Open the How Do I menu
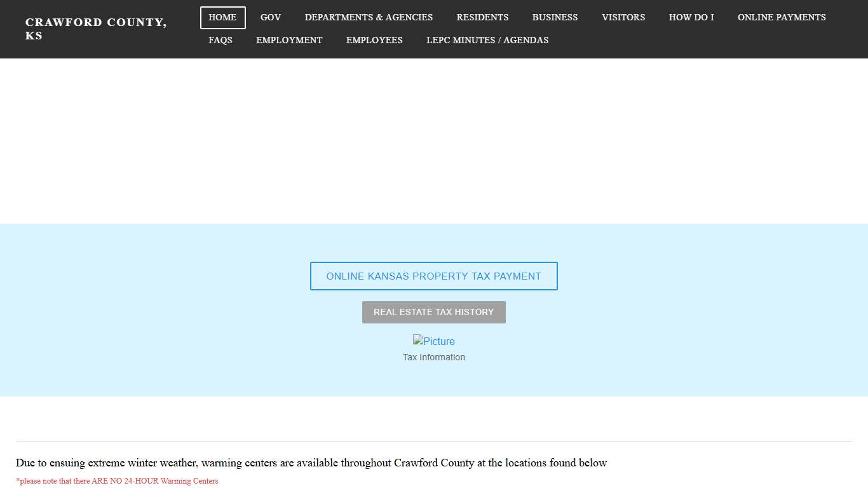 691,17
